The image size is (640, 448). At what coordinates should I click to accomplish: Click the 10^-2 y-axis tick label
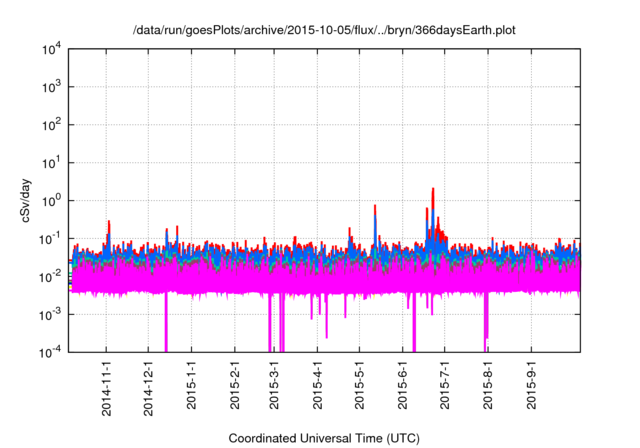point(52,276)
